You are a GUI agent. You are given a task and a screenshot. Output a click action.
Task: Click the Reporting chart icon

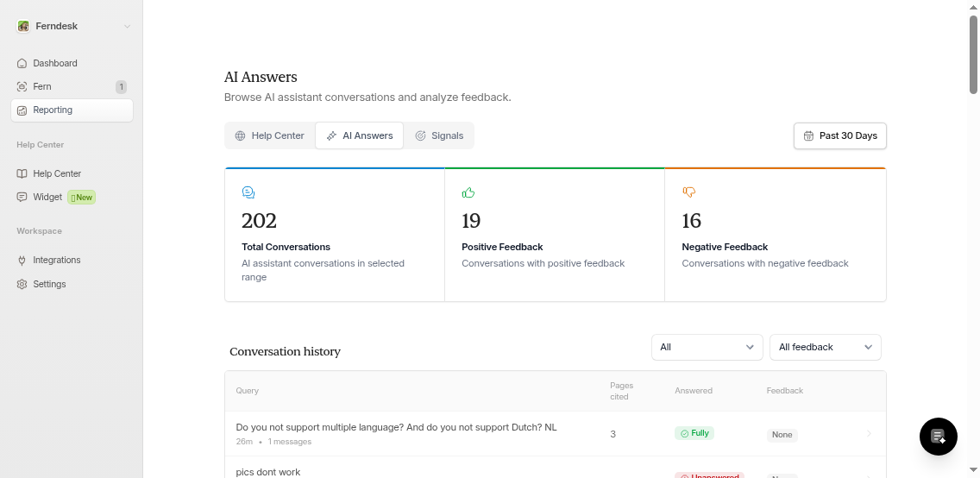point(22,110)
